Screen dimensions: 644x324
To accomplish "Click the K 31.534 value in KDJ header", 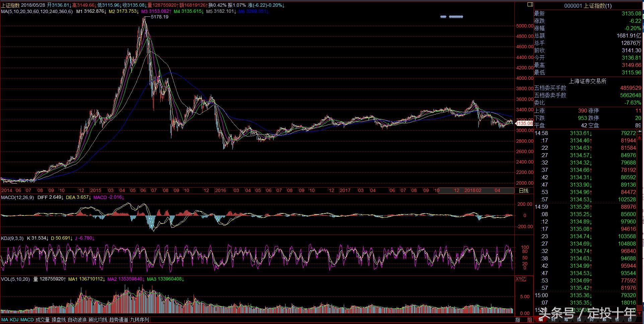I will pyautogui.click(x=37, y=238).
